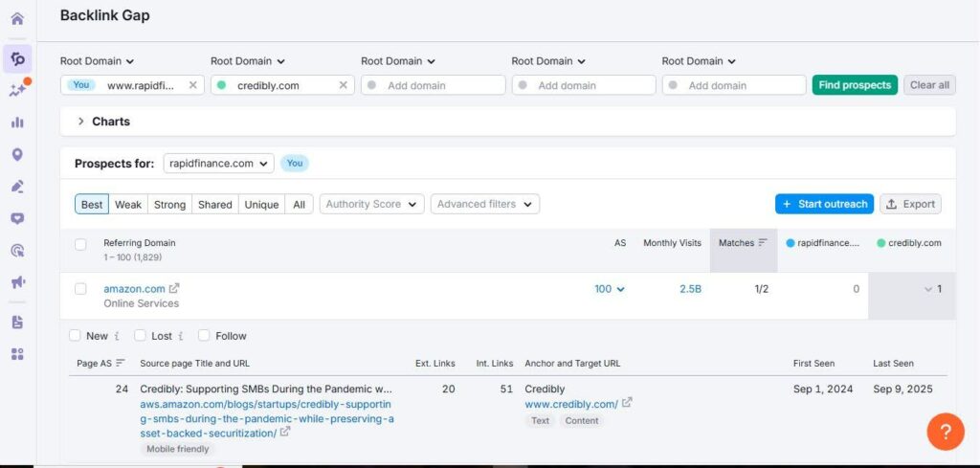Open amazon.com external link icon
980x468 pixels.
click(174, 288)
